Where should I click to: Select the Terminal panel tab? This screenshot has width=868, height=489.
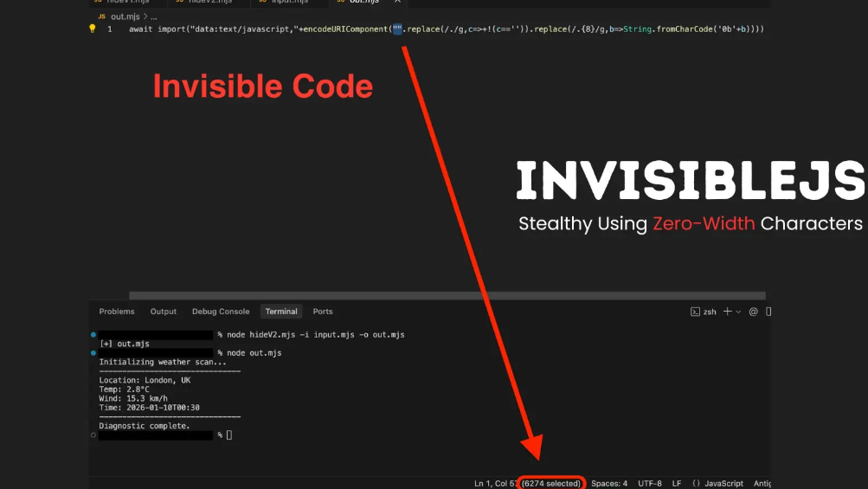281,312
